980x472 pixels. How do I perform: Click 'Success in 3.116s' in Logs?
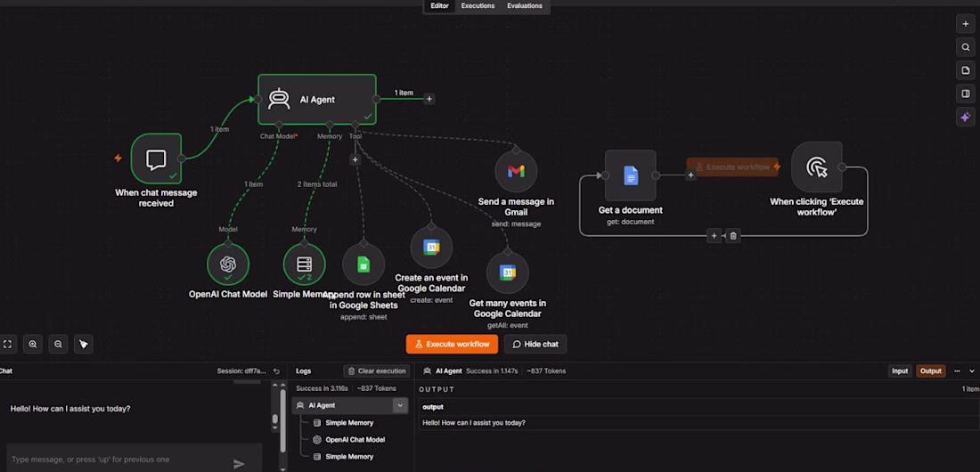322,388
